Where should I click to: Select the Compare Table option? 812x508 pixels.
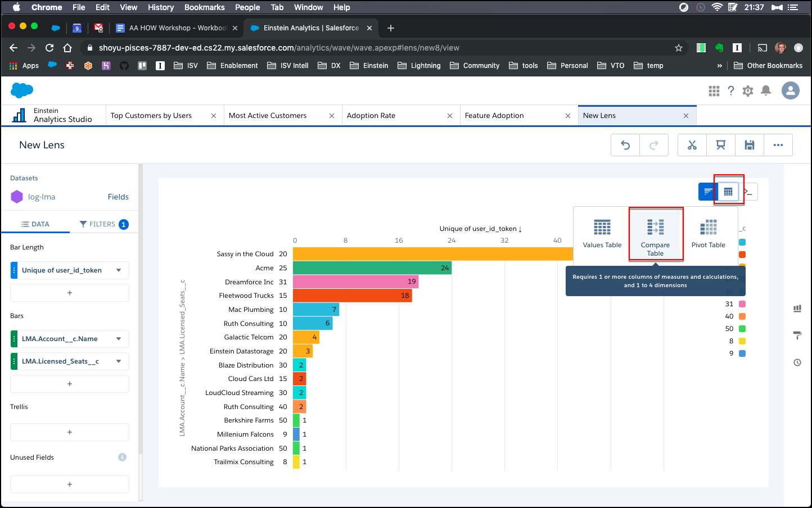tap(656, 234)
